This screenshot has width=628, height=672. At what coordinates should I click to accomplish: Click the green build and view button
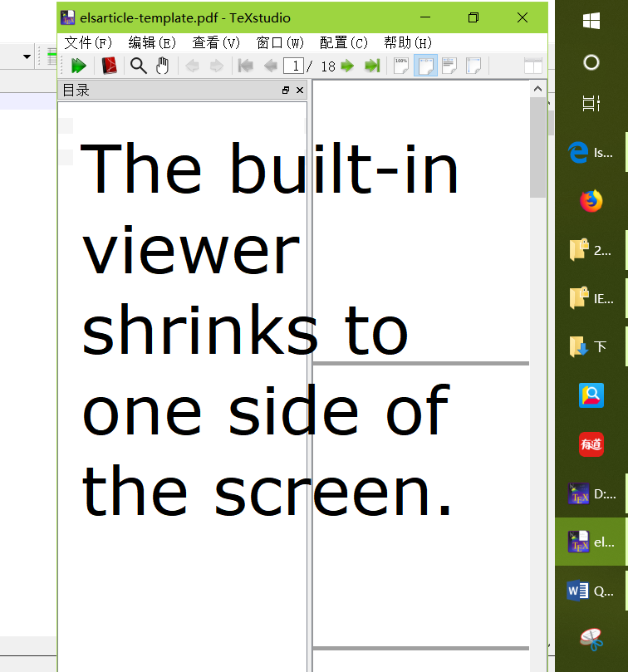point(78,66)
